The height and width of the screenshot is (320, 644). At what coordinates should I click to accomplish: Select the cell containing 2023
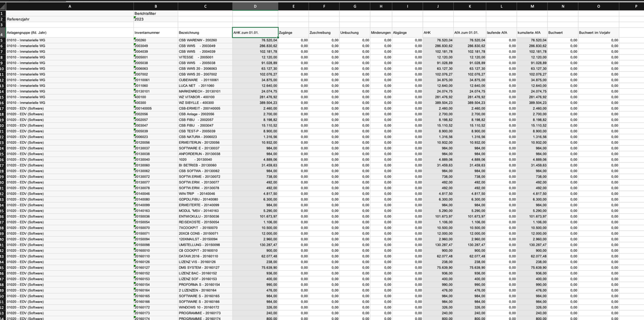(x=155, y=19)
